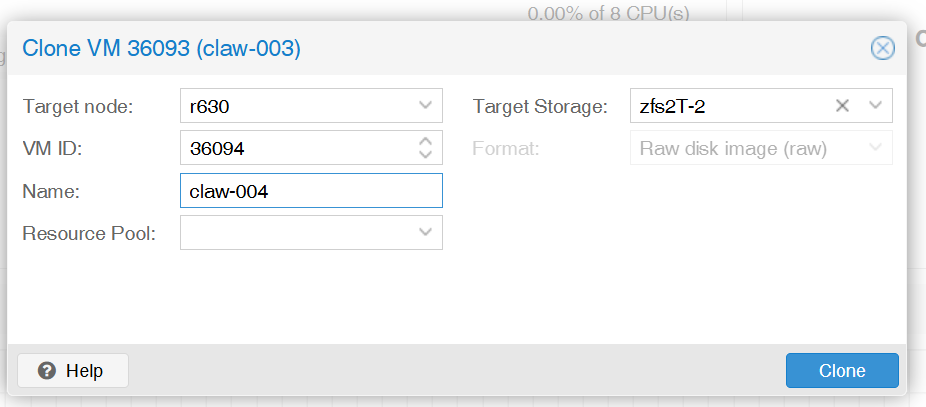Click the Clone VM 36093 dialog title
The width and height of the screenshot is (926, 407).
pyautogui.click(x=161, y=48)
